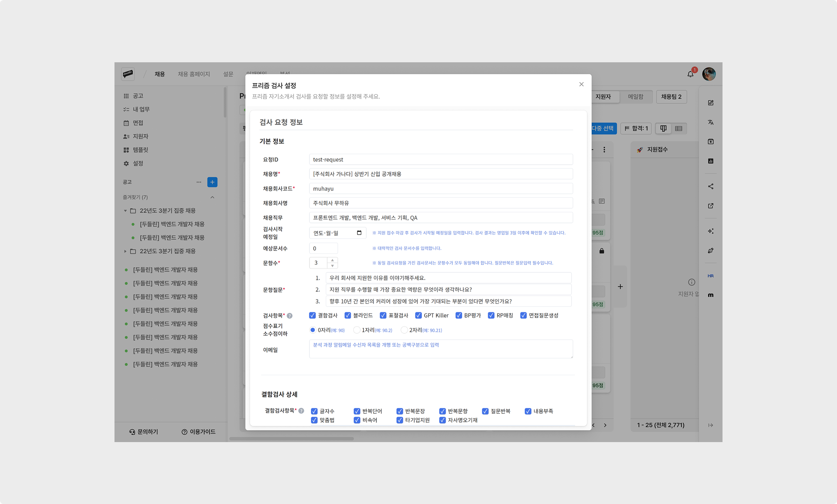Click the statistics chart icon in right sidebar
Screen dimensions: 837x504
[x=711, y=161]
